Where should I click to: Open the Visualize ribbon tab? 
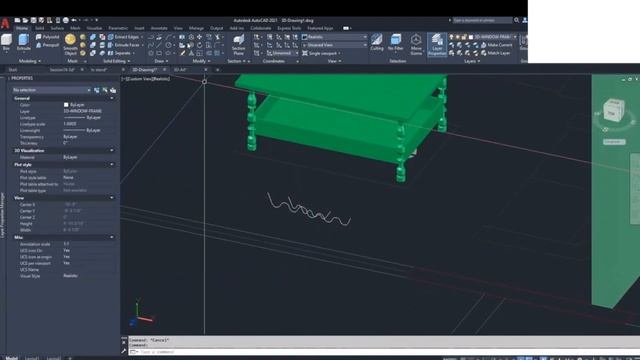(x=94, y=28)
